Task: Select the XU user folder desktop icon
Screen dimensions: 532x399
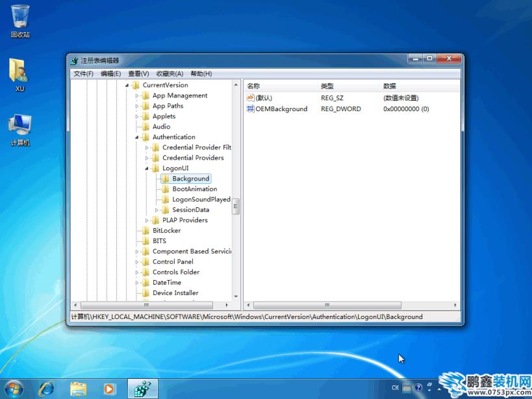Action: point(19,75)
